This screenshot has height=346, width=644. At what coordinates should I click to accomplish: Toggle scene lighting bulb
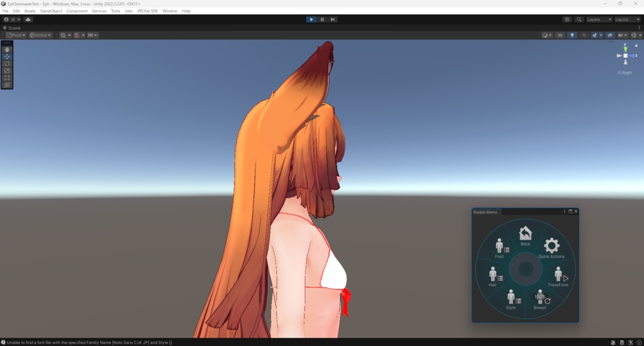pos(572,35)
